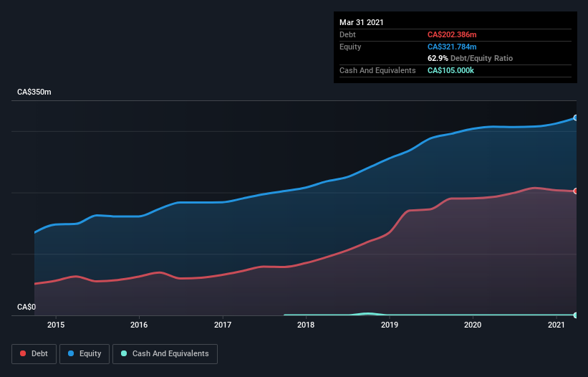Click Cash And Equivalents label in tooltip
Screen dimensions: 588x377
pyautogui.click(x=377, y=70)
